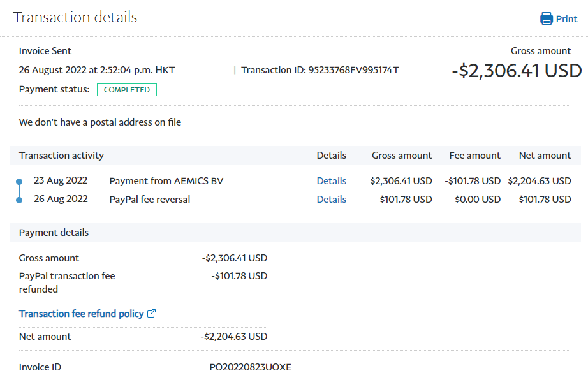Image resolution: width=588 pixels, height=387 pixels.
Task: Click the Net amount column header
Action: click(x=545, y=156)
